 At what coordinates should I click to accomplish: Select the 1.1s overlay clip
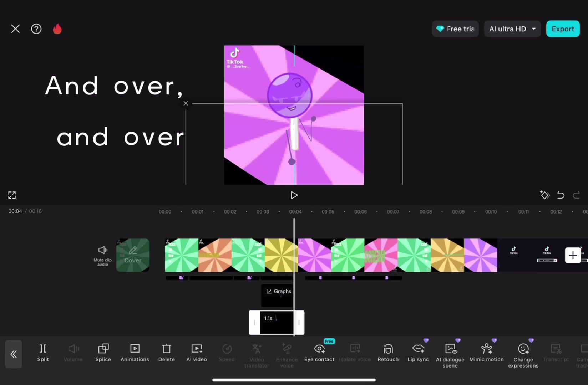point(277,322)
